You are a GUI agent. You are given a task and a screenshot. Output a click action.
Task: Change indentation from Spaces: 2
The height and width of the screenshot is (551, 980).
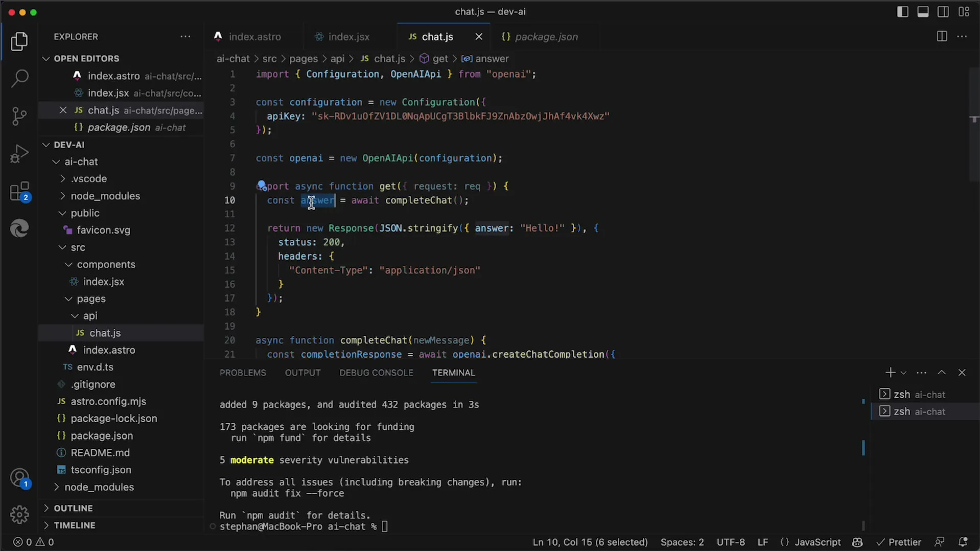coord(682,542)
